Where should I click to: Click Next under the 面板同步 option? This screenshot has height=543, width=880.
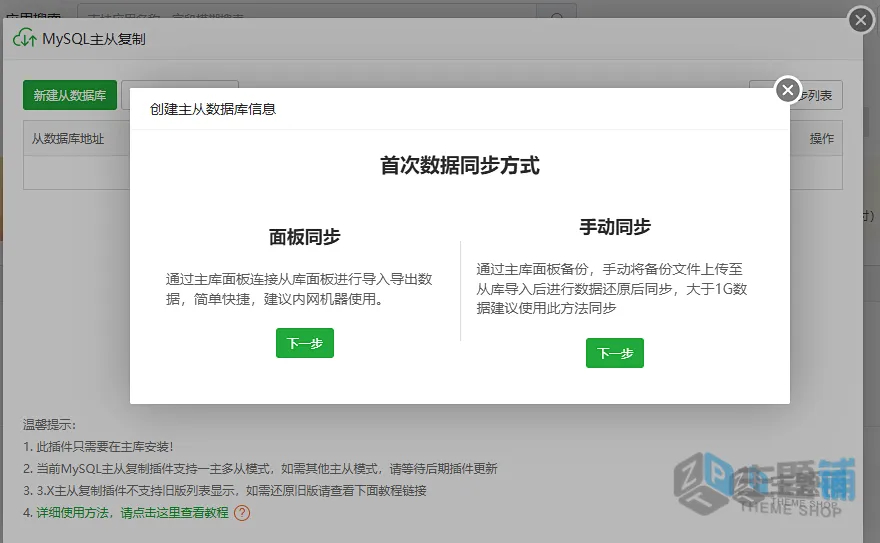click(x=305, y=343)
